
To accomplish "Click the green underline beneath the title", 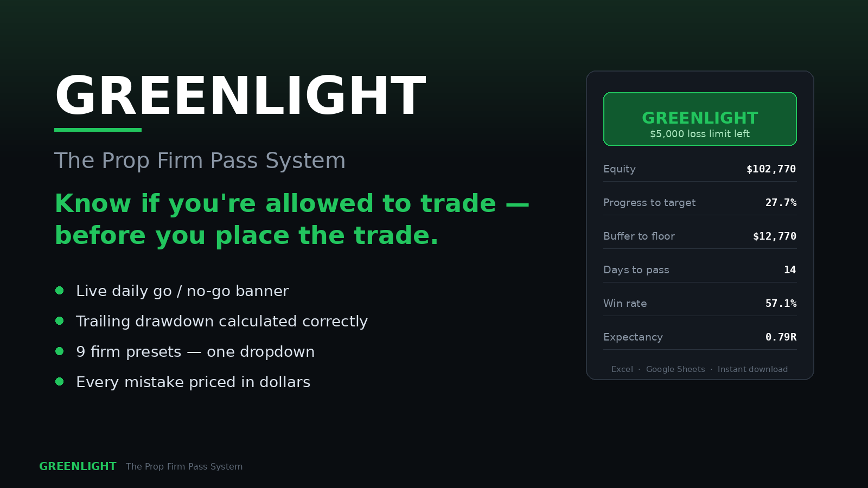I will click(x=98, y=130).
